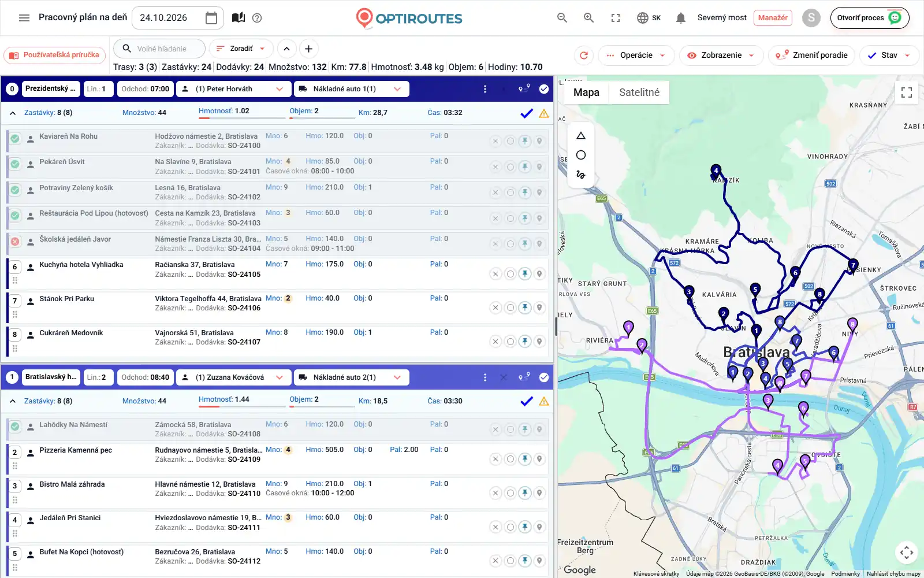Click the Otvoriť proces button
The width and height of the screenshot is (924, 578).
pos(869,18)
